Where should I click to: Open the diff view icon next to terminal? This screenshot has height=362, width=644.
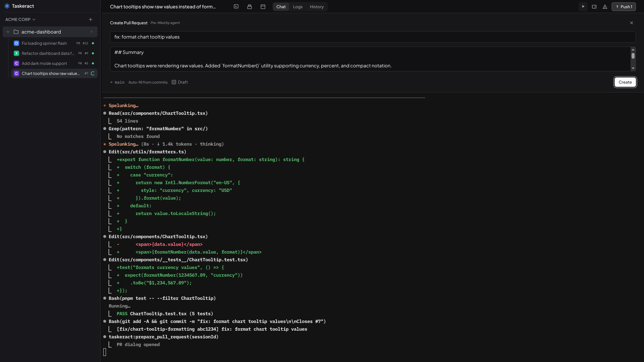[x=249, y=7]
